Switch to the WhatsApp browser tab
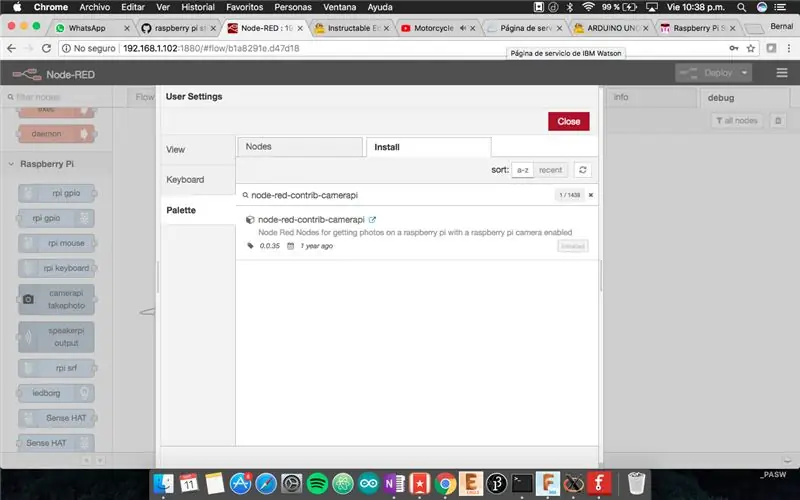The width and height of the screenshot is (800, 500). click(92, 28)
